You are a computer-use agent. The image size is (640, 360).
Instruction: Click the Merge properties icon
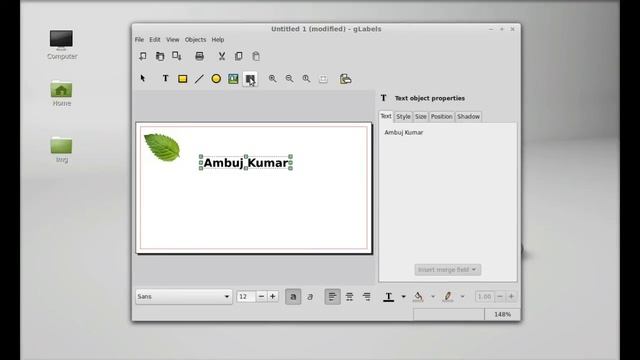coord(345,79)
